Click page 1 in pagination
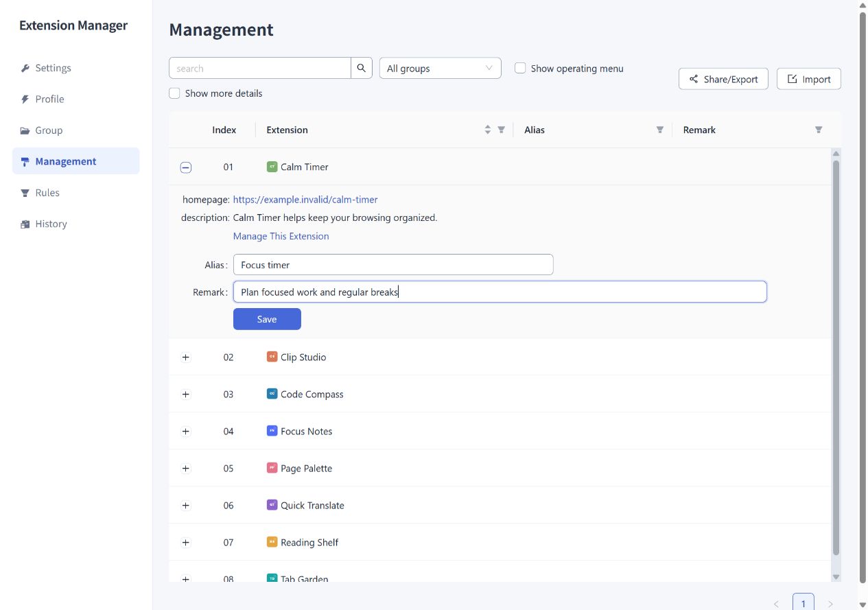868x610 pixels. (x=804, y=602)
